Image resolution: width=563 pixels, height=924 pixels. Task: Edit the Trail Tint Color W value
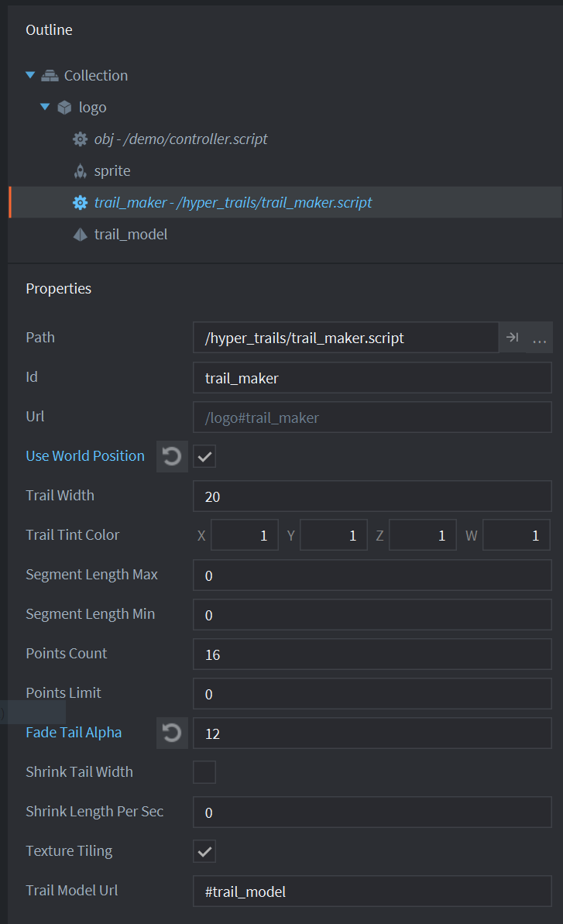coord(517,535)
